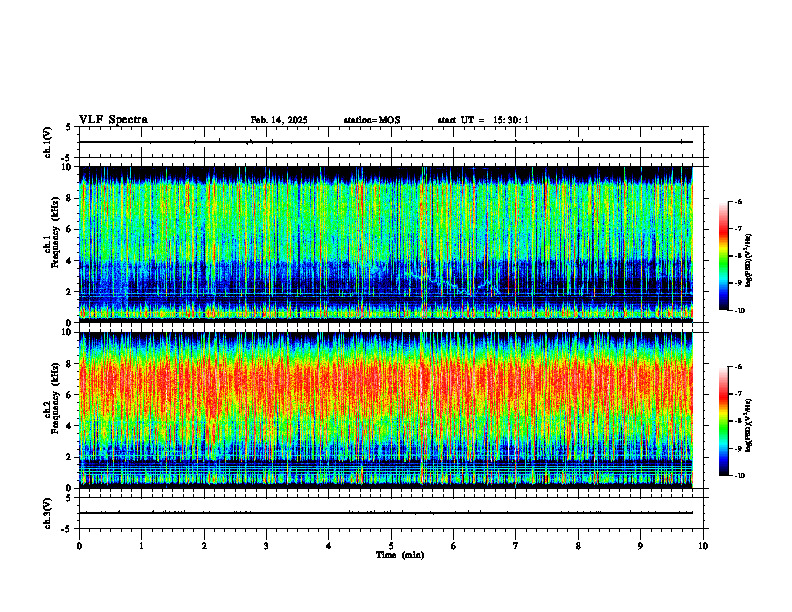Click the time-axis tick label "10" at the right end
Viewport: 792px width, 612px height.
(703, 546)
